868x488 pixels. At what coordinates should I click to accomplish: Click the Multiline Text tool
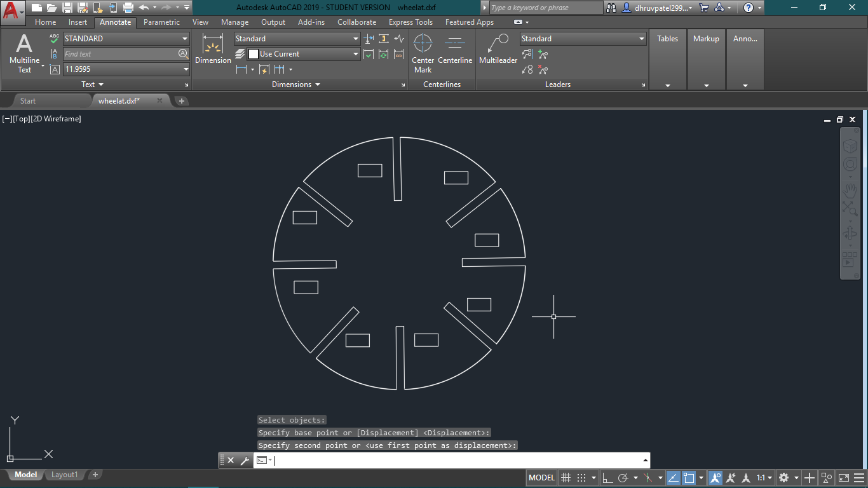tap(24, 53)
